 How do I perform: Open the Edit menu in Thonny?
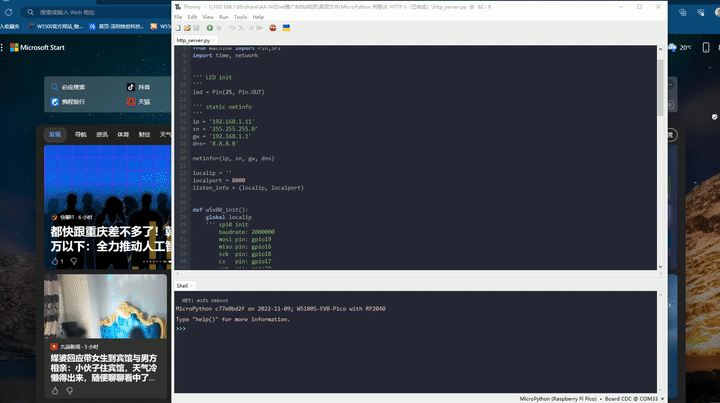pyautogui.click(x=192, y=17)
